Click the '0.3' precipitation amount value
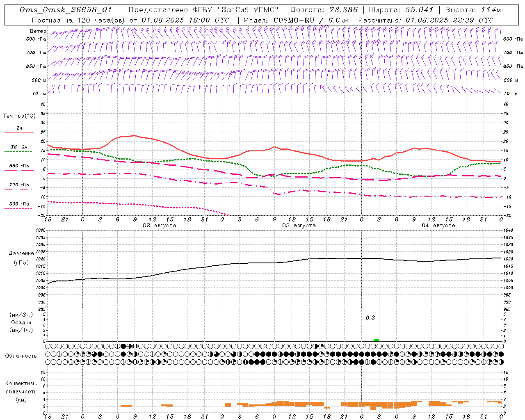 [x=370, y=318]
